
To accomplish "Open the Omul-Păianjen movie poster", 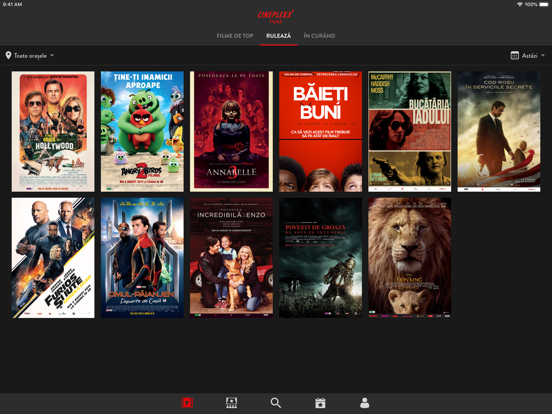I will click(x=142, y=258).
